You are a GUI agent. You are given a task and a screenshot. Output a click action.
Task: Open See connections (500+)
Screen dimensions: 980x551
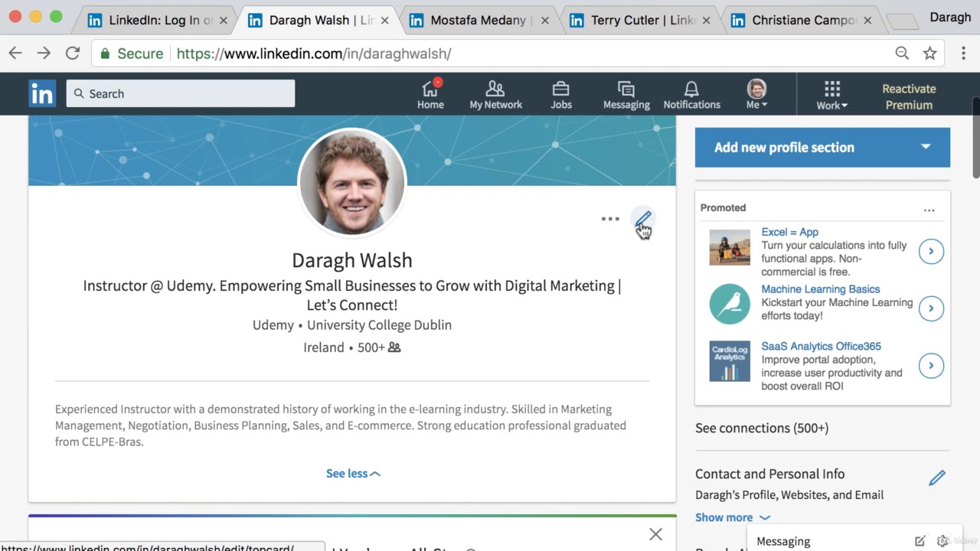[x=762, y=428]
